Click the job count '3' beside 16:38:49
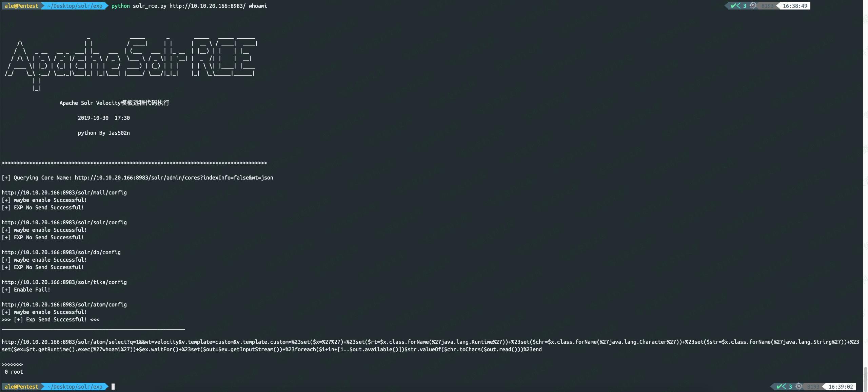Image resolution: width=868 pixels, height=392 pixels. tap(745, 6)
